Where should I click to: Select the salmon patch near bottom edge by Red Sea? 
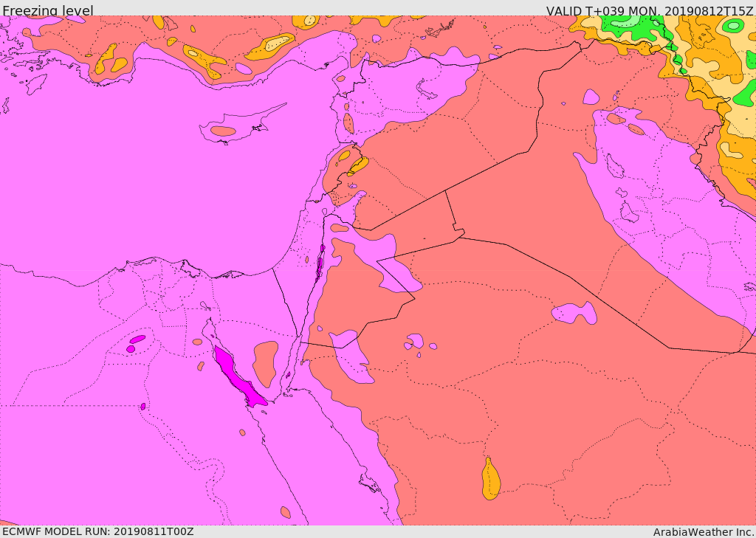coord(285,511)
